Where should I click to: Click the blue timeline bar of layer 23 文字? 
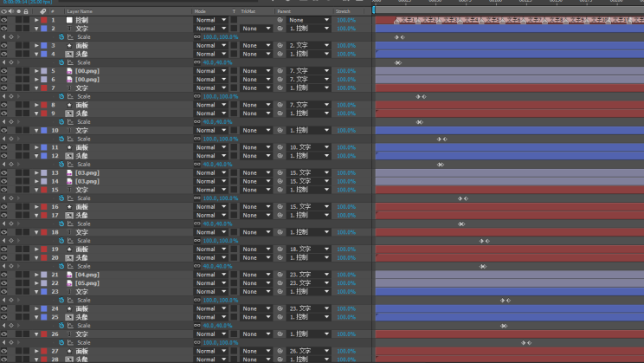pos(509,291)
